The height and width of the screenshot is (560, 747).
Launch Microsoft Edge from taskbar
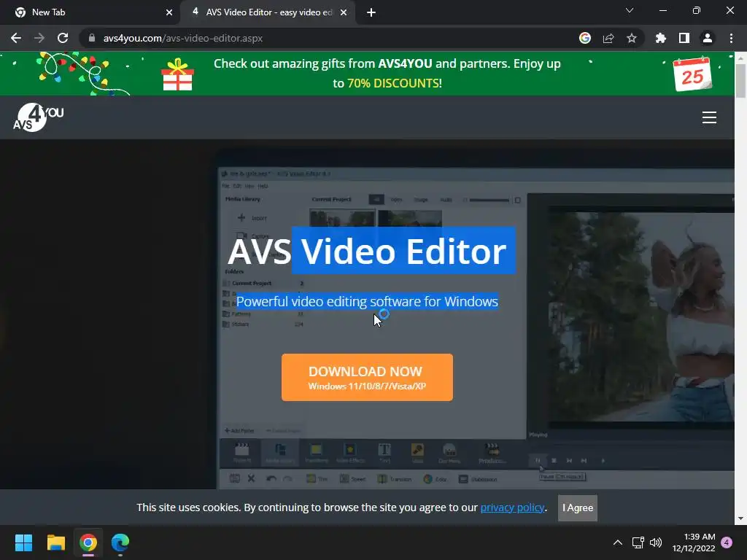click(120, 542)
